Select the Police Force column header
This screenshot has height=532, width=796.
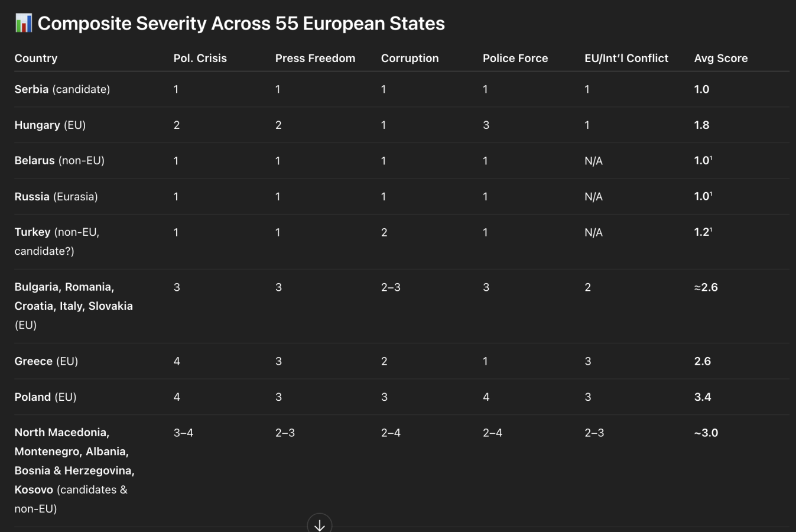coord(515,58)
